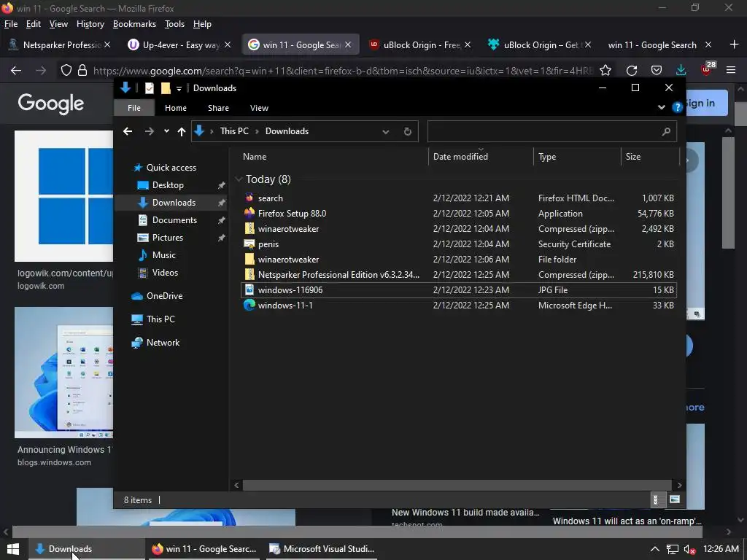This screenshot has width=747, height=560.
Task: Click Explorer horizontal scrollbar
Action: tap(458, 485)
